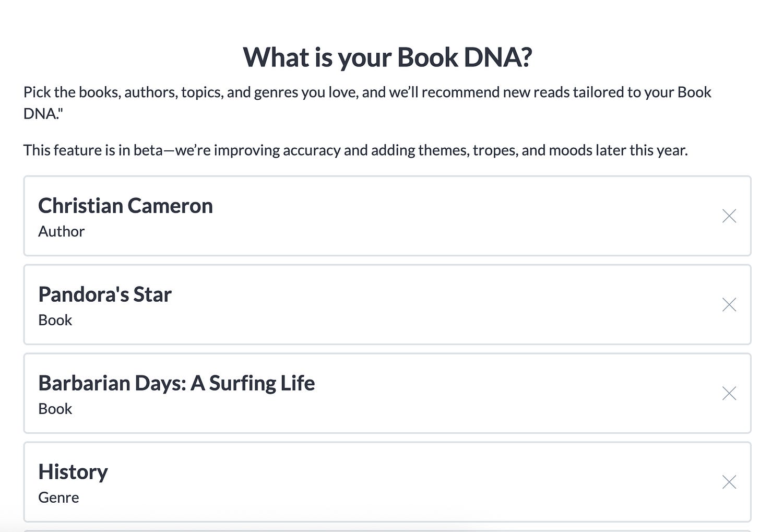Click the Genre label under History

click(58, 498)
